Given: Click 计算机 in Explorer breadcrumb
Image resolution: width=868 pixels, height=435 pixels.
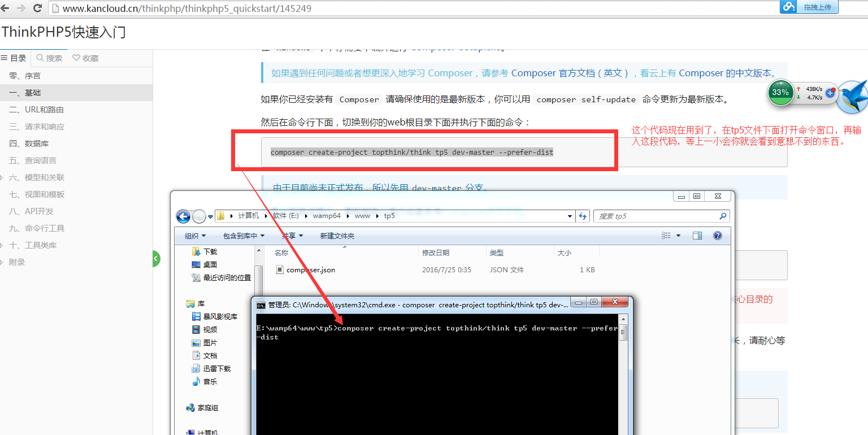Looking at the screenshot, I should click(248, 216).
